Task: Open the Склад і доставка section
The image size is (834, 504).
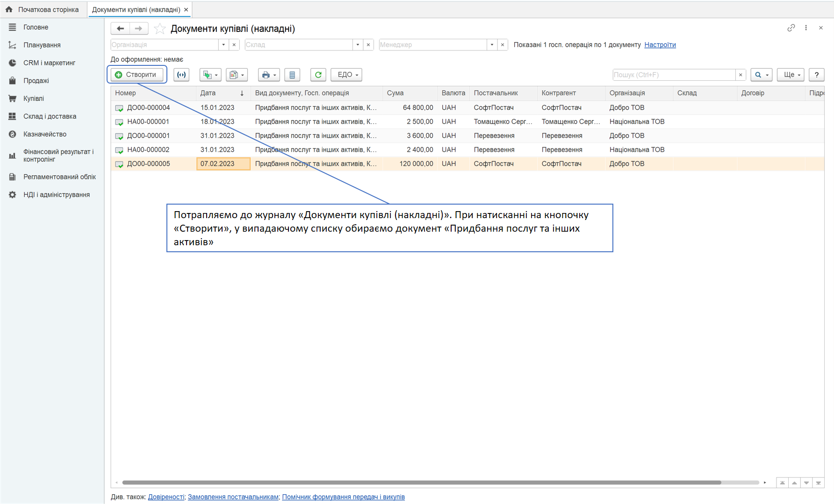Action: point(50,116)
